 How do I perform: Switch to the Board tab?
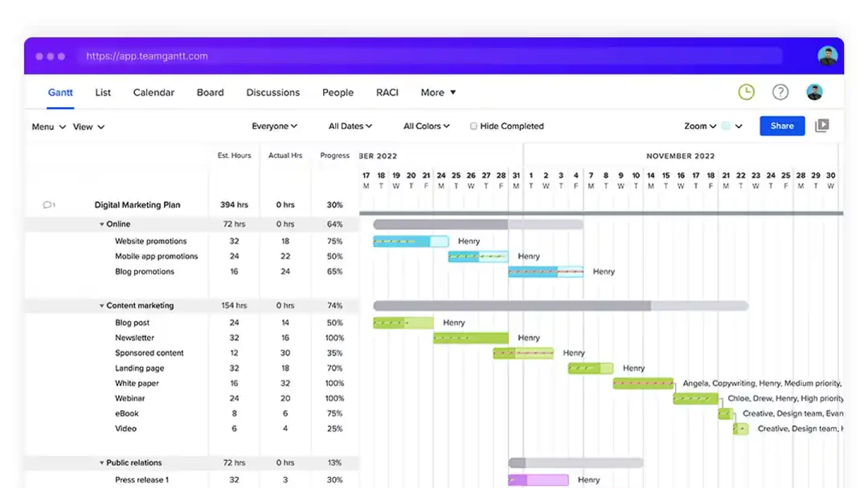coord(210,92)
